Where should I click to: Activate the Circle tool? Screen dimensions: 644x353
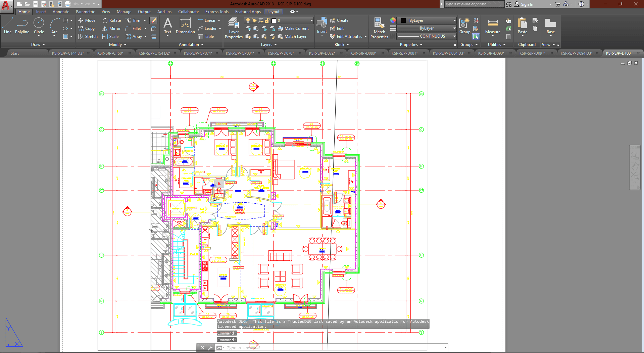pyautogui.click(x=39, y=26)
